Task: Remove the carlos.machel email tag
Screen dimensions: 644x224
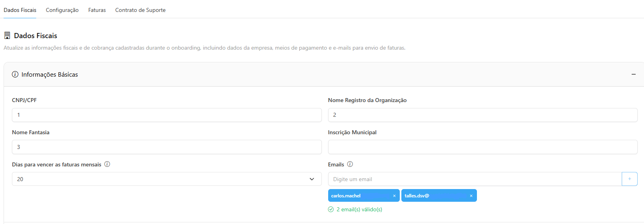Action: [394, 196]
